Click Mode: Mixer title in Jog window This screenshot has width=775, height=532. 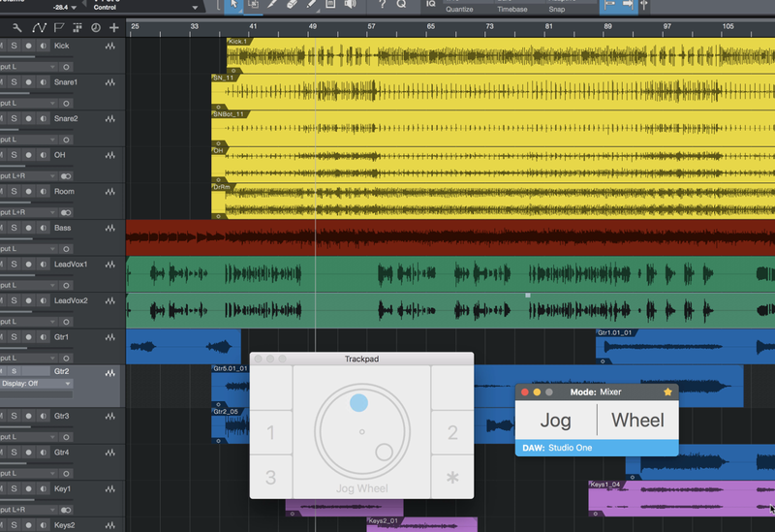click(596, 392)
